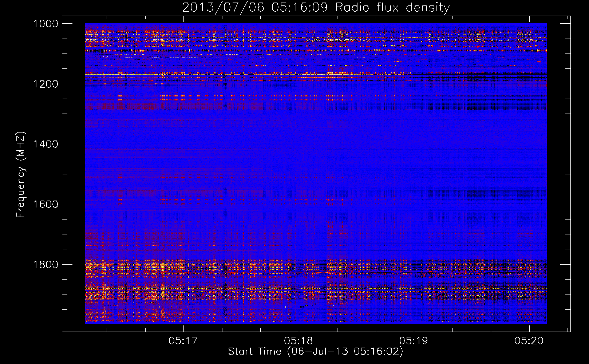This screenshot has height=364, width=589.
Task: Select the 1600 frequency tick label
Action: click(x=46, y=204)
